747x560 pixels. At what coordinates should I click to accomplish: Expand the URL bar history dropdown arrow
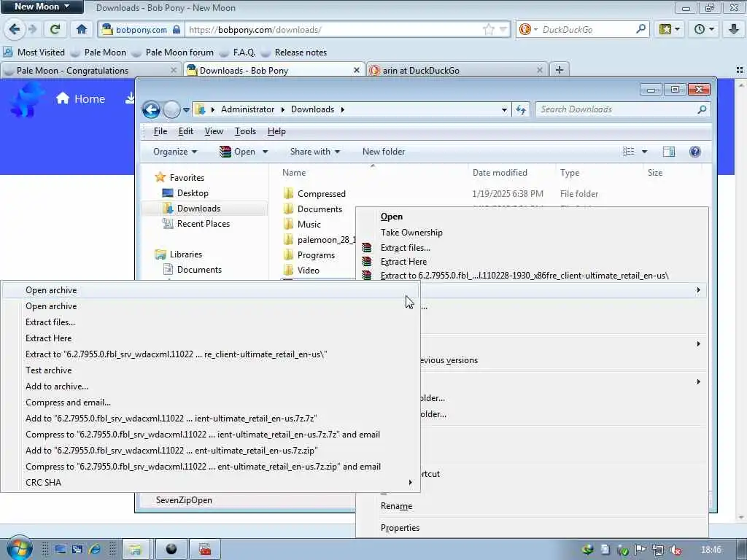(x=503, y=29)
